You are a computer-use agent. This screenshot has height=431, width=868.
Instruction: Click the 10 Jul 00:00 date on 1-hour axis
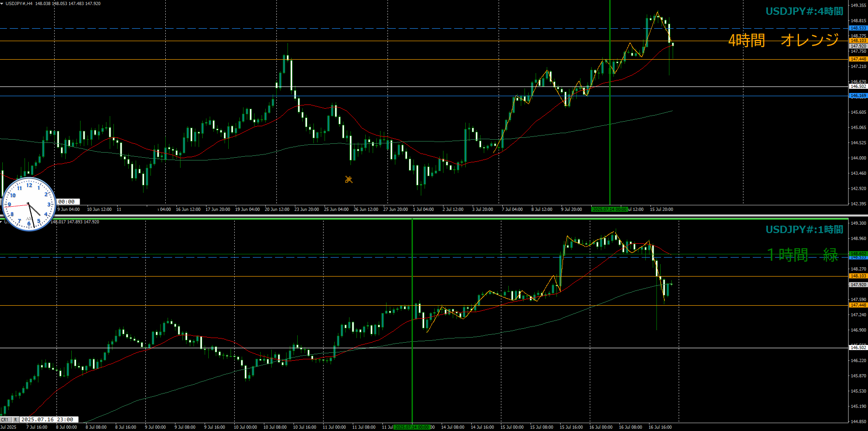click(x=245, y=427)
